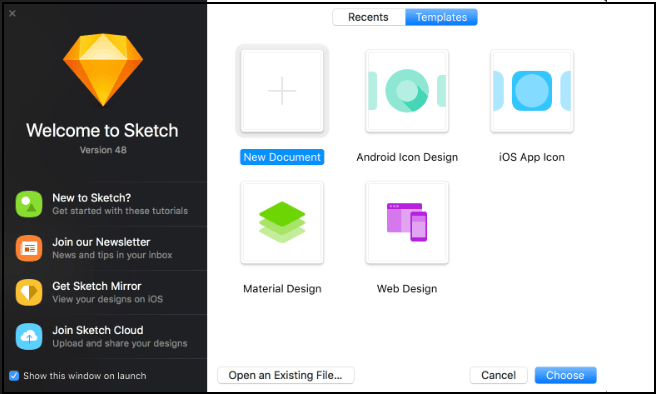
Task: Click the Android Icon Design label
Action: (x=407, y=157)
